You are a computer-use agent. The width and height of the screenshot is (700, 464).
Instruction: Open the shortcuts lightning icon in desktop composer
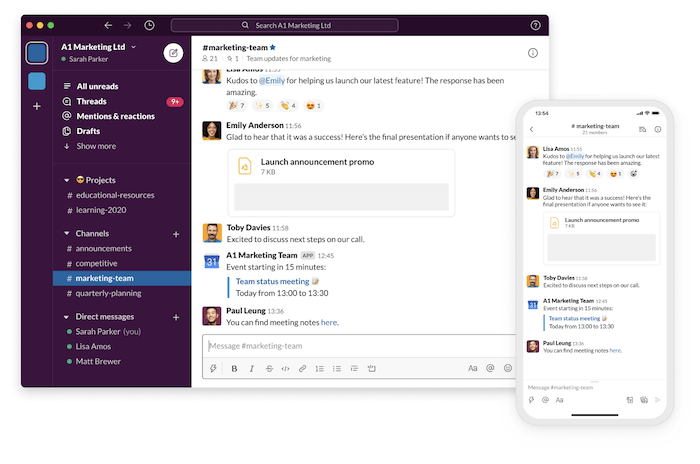pos(213,368)
